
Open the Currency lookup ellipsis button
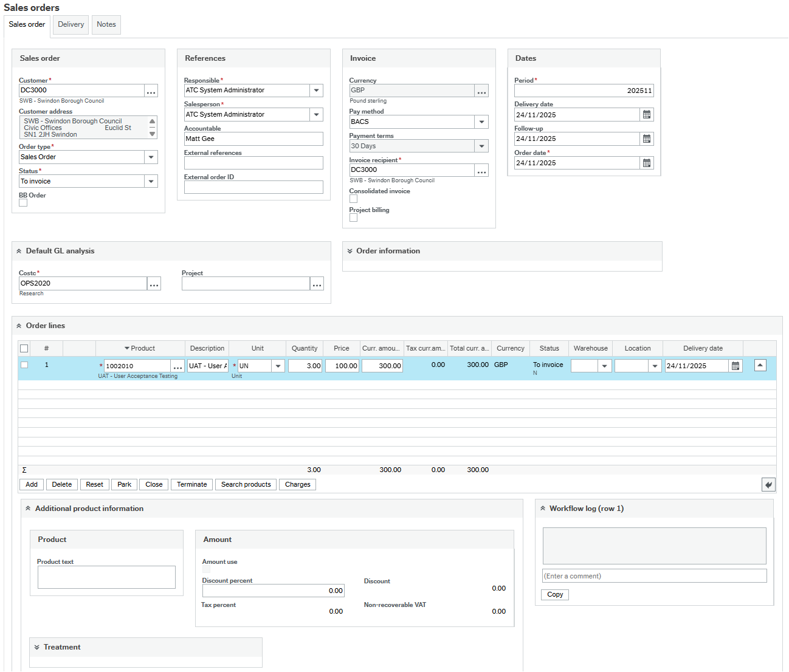point(481,91)
